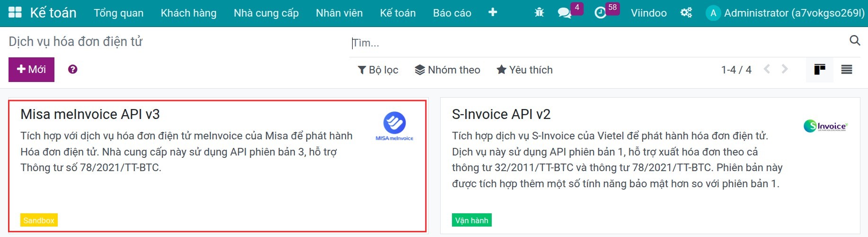Click the 1-4 / 4 pager counter
This screenshot has height=237, width=868.
(736, 70)
